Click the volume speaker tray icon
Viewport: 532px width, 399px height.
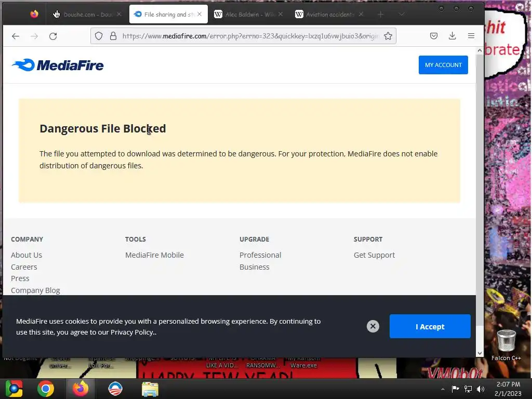coord(481,389)
